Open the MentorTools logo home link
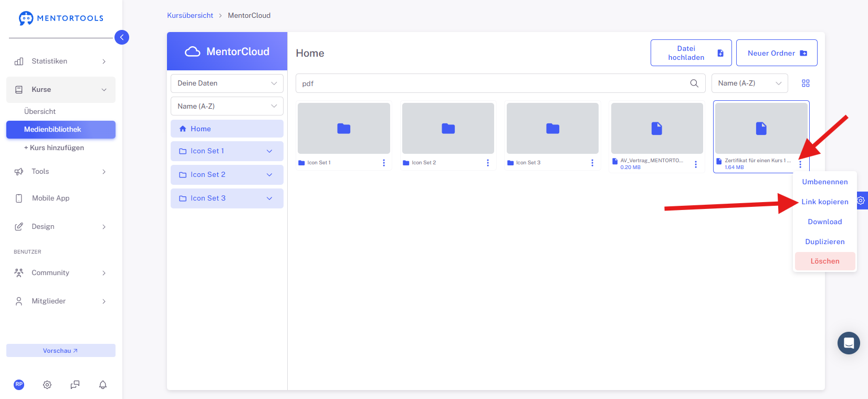 click(61, 18)
